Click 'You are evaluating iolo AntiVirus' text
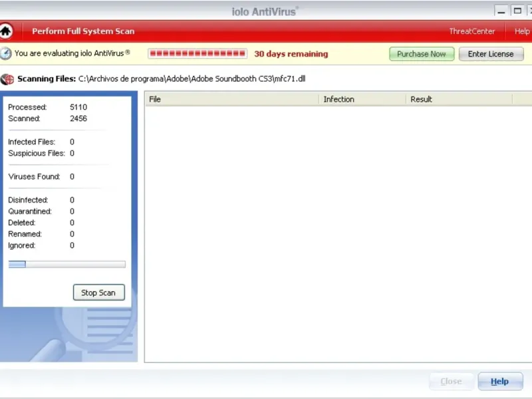This screenshot has width=532, height=399. [72, 53]
